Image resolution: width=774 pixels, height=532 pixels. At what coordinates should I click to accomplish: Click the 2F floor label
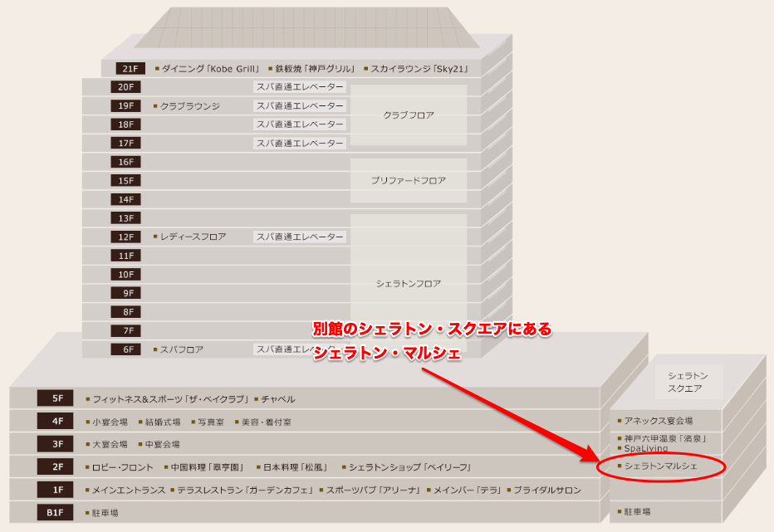(56, 467)
